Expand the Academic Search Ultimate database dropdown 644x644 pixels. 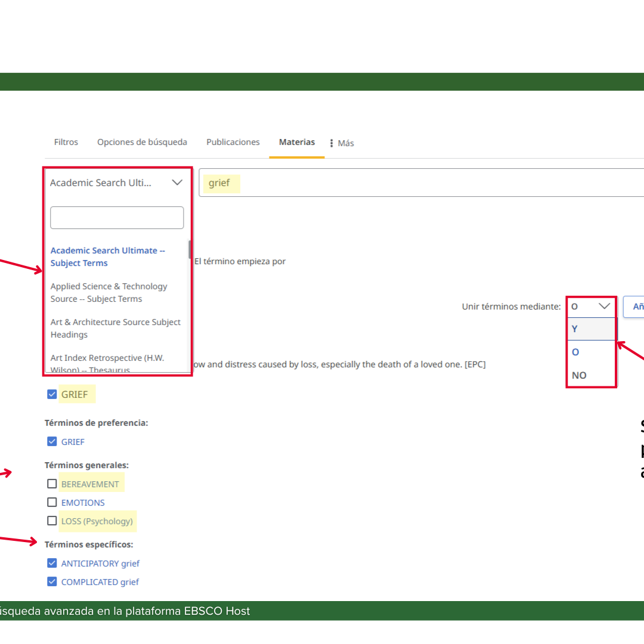(117, 182)
